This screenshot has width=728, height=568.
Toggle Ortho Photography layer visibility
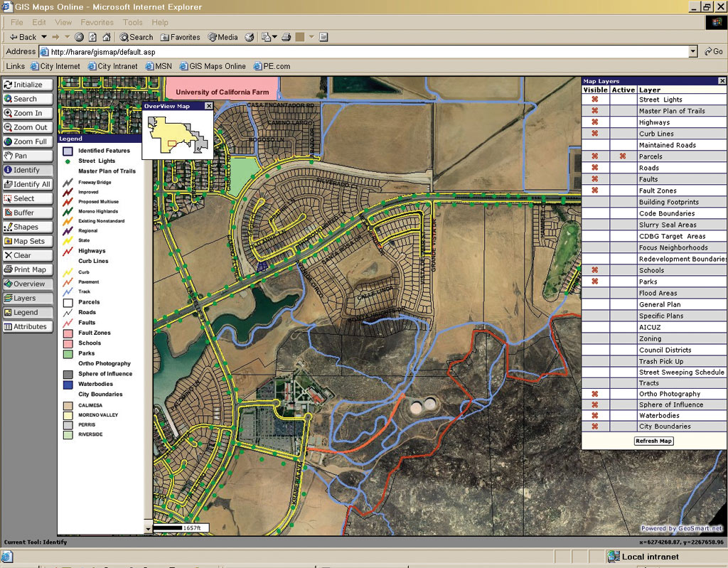[595, 394]
